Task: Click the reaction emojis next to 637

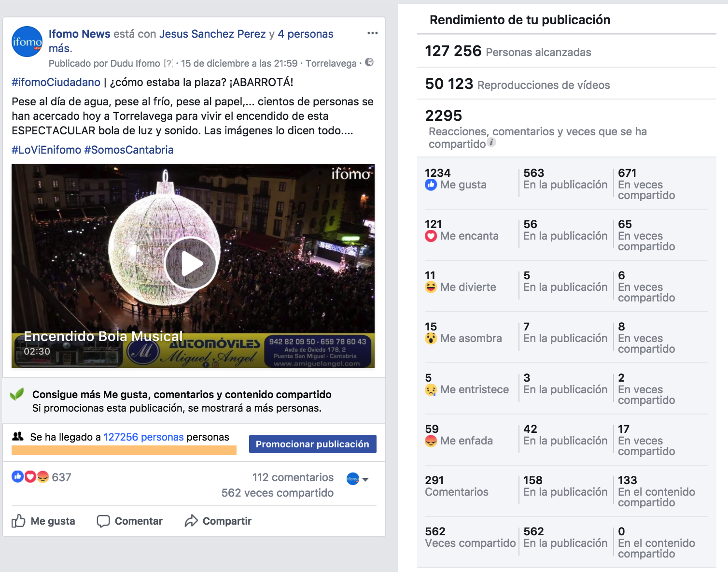Action: click(x=30, y=477)
